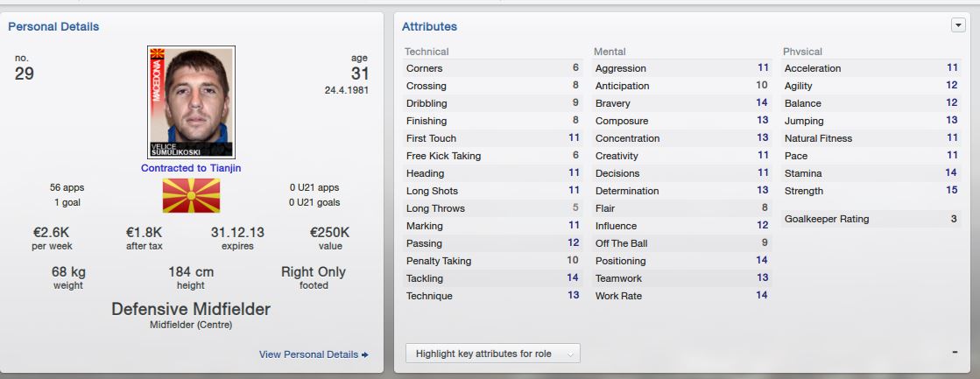Image resolution: width=980 pixels, height=379 pixels.
Task: Click the Macedonia national flag icon
Action: pyautogui.click(x=191, y=195)
